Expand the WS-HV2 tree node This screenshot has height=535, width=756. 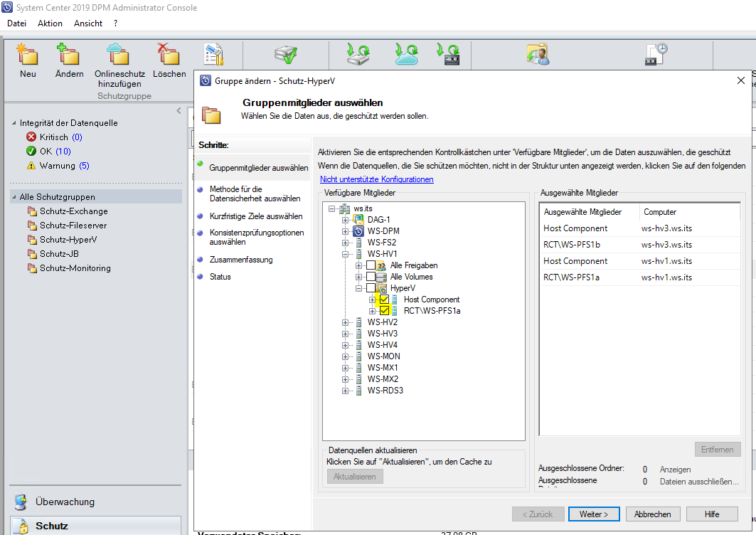[345, 322]
